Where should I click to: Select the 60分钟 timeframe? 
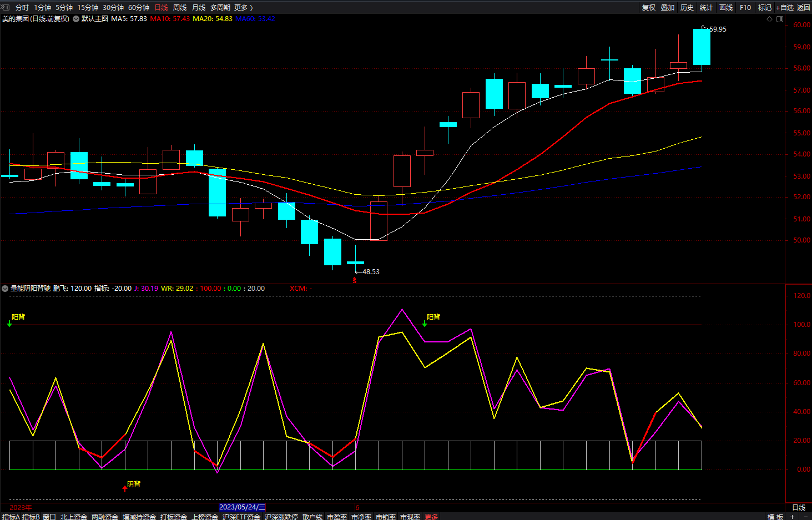tap(139, 7)
